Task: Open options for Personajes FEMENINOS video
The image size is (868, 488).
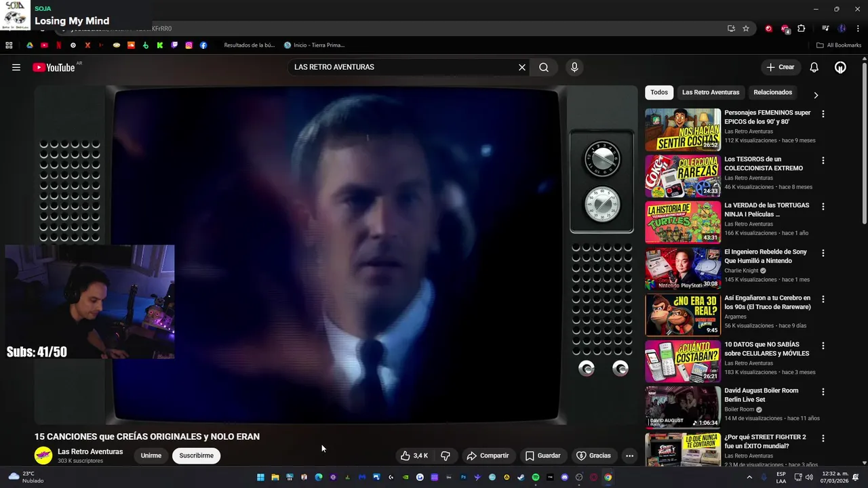Action: [x=823, y=114]
